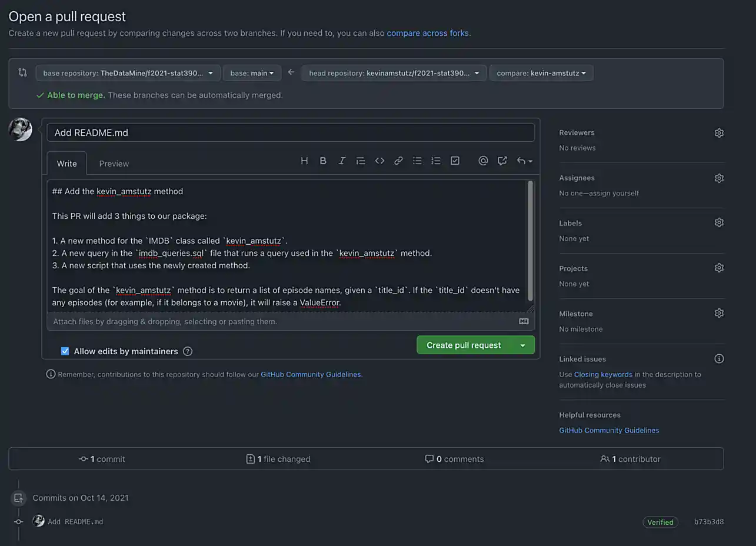
Task: Open the compare across forks link
Action: click(427, 33)
